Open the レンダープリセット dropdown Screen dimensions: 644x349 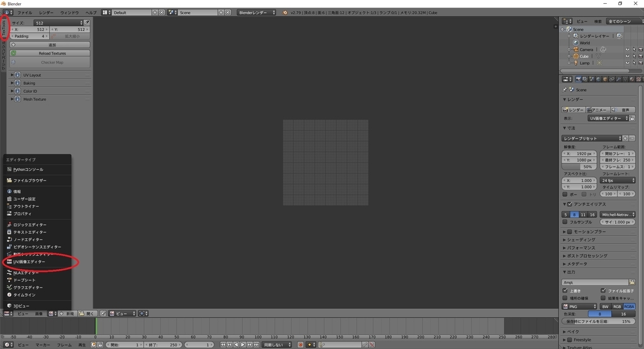pos(592,138)
